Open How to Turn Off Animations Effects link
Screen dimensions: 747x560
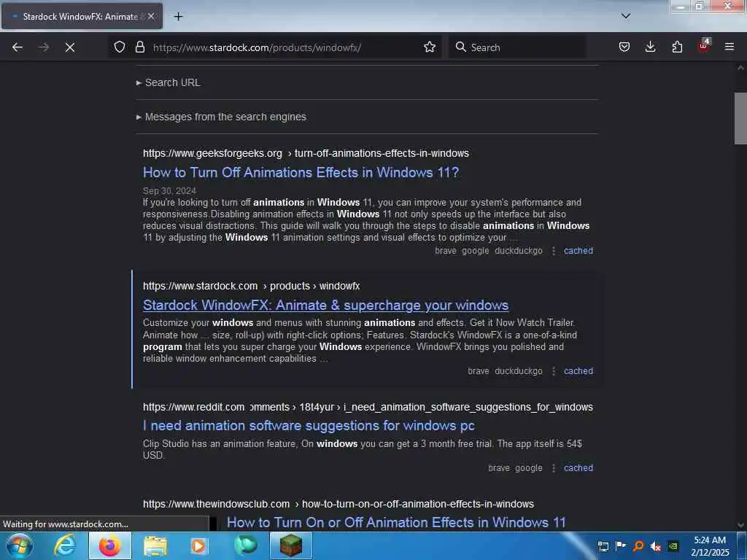click(x=301, y=172)
